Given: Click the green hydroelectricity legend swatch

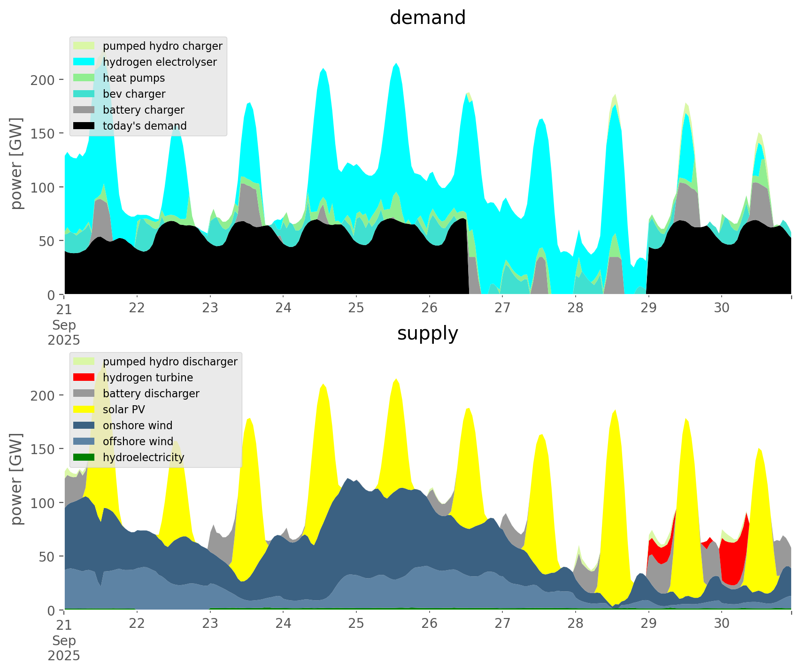Looking at the screenshot, I should pyautogui.click(x=84, y=457).
